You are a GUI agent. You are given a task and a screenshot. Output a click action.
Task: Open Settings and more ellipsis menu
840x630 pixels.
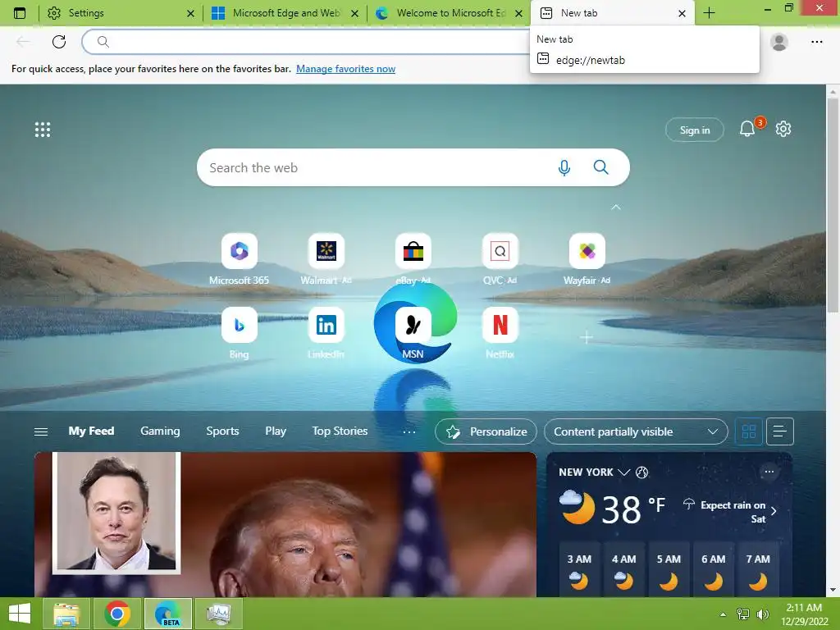click(816, 42)
